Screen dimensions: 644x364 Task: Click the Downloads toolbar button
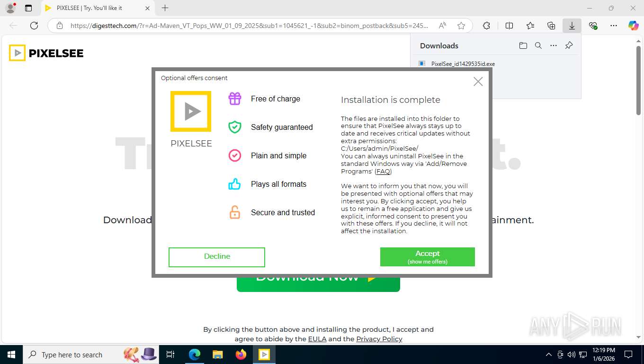click(x=572, y=26)
